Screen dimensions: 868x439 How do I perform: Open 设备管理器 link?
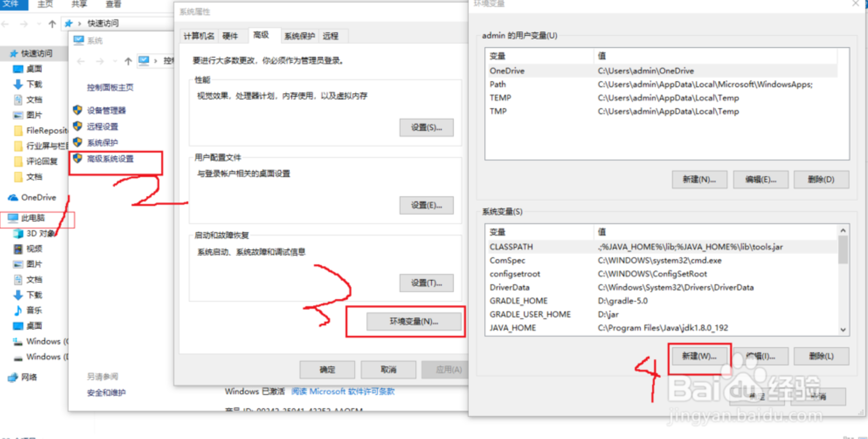[106, 110]
